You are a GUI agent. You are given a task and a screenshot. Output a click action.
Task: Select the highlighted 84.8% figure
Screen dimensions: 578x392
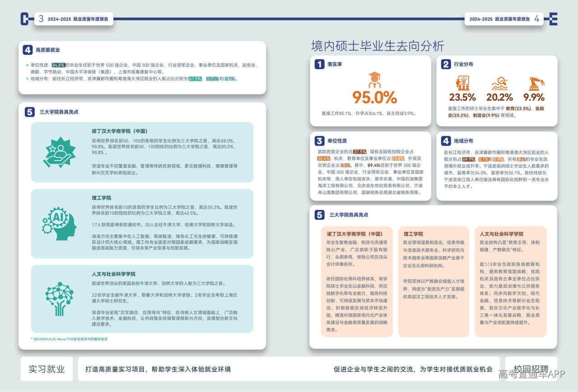coord(59,65)
